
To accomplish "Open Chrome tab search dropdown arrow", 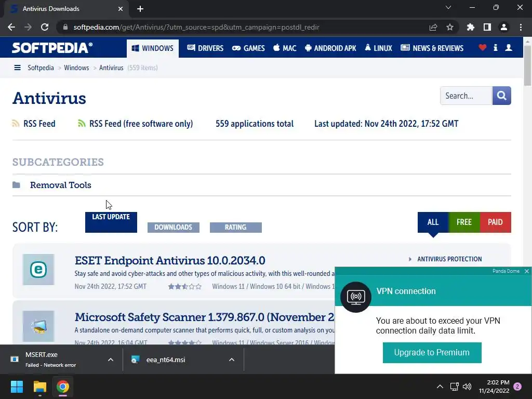I will pos(448,7).
